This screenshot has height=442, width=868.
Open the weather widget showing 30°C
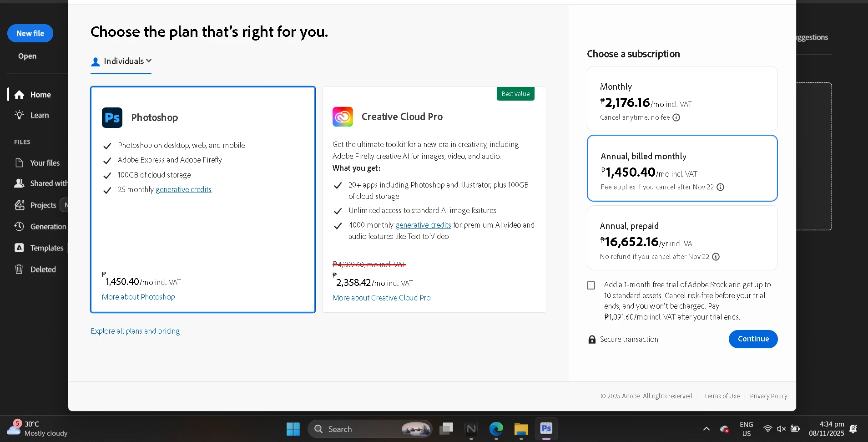(37, 428)
